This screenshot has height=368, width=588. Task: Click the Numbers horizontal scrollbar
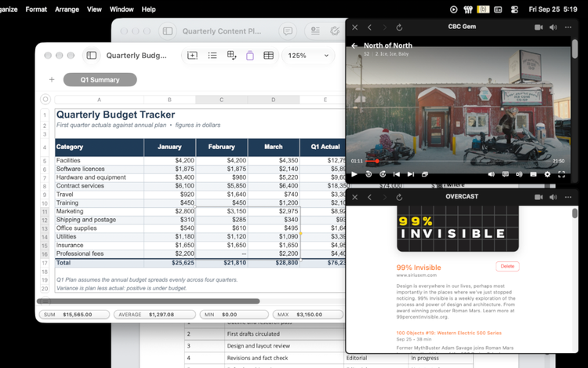(x=148, y=301)
